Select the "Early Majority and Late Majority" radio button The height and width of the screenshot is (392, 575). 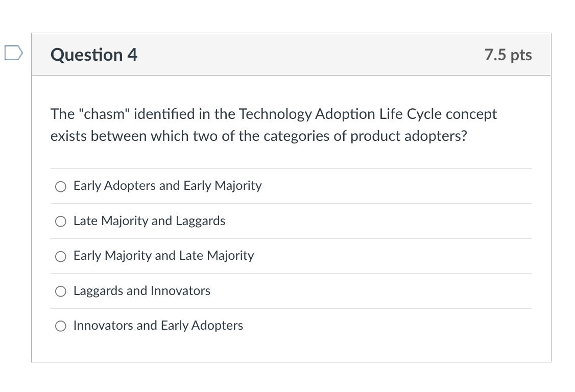tap(60, 256)
